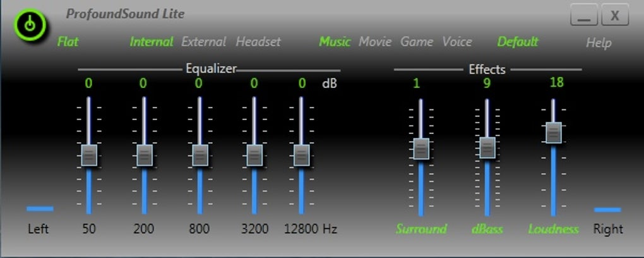The image size is (644, 258).
Task: Click the 3200 frequency label
Action: [x=254, y=229]
